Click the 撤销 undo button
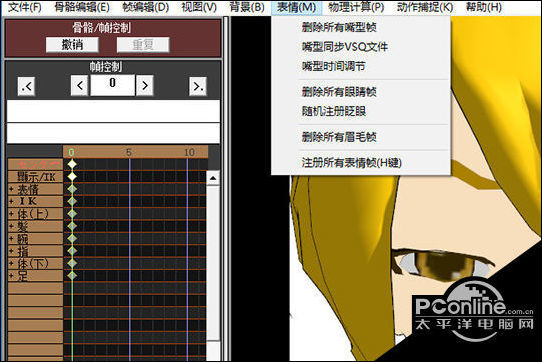 (72, 45)
